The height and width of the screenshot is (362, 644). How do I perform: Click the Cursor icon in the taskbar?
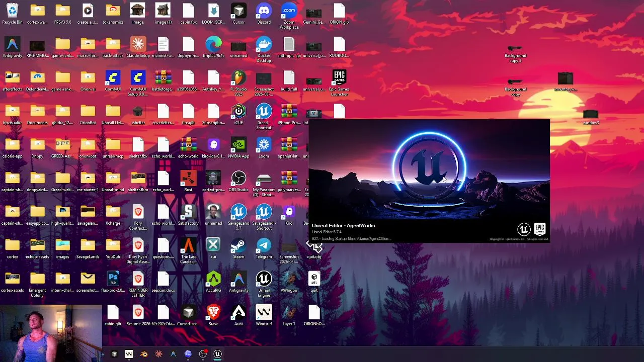pyautogui.click(x=114, y=354)
